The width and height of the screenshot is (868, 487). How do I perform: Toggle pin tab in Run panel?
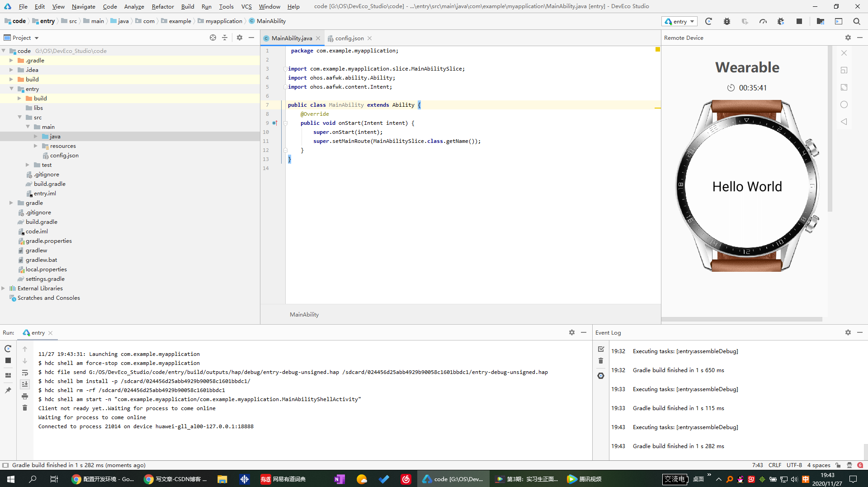8,390
